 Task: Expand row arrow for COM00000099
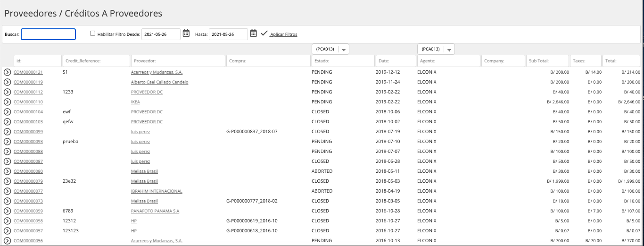7,132
